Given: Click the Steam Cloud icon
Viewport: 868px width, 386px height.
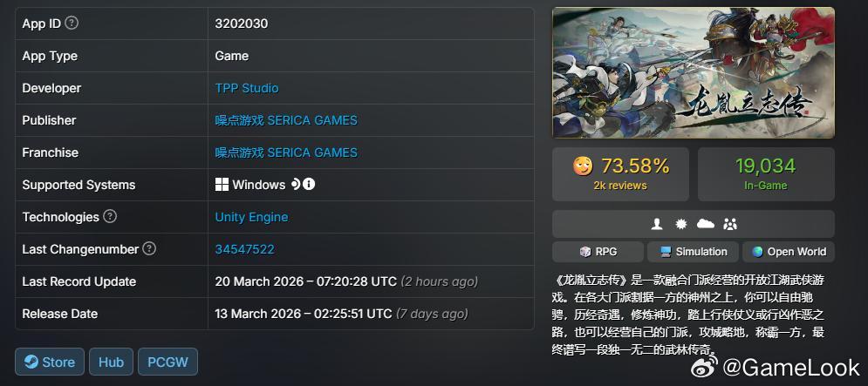Looking at the screenshot, I should coord(705,223).
